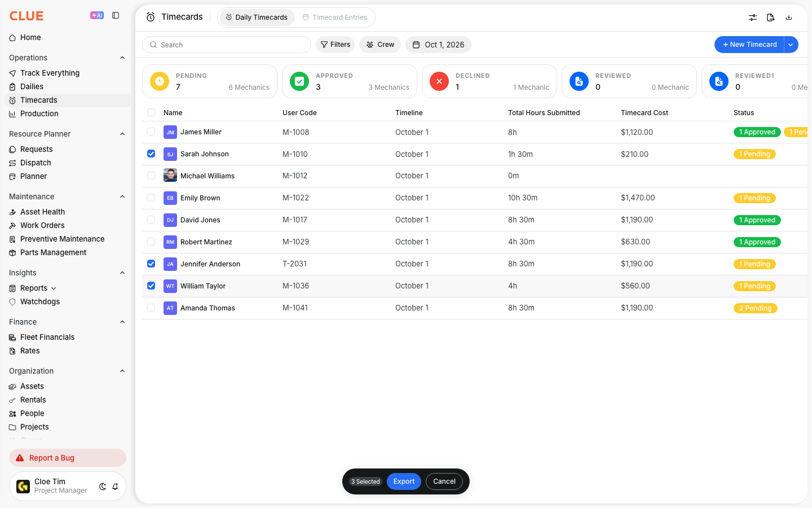Check the select-all header checkbox
The width and height of the screenshot is (812, 508).
tap(151, 112)
